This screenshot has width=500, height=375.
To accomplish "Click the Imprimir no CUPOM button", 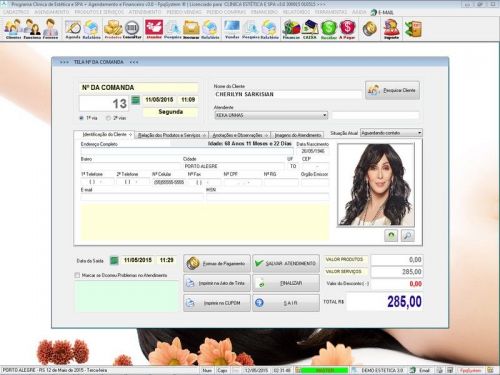I will (217, 303).
